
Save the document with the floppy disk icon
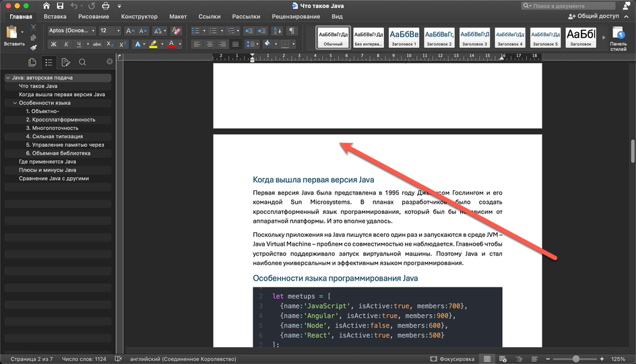click(60, 5)
